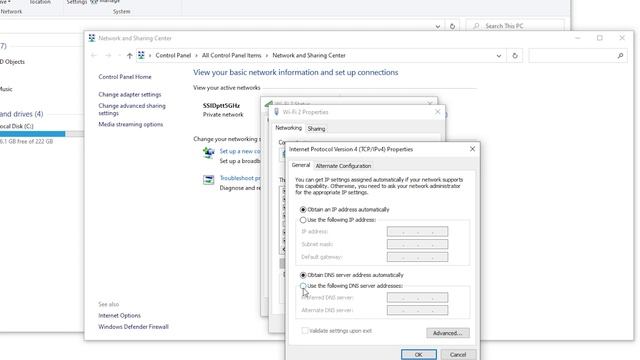Open Internet Options link
The image size is (640, 360).
point(119,316)
